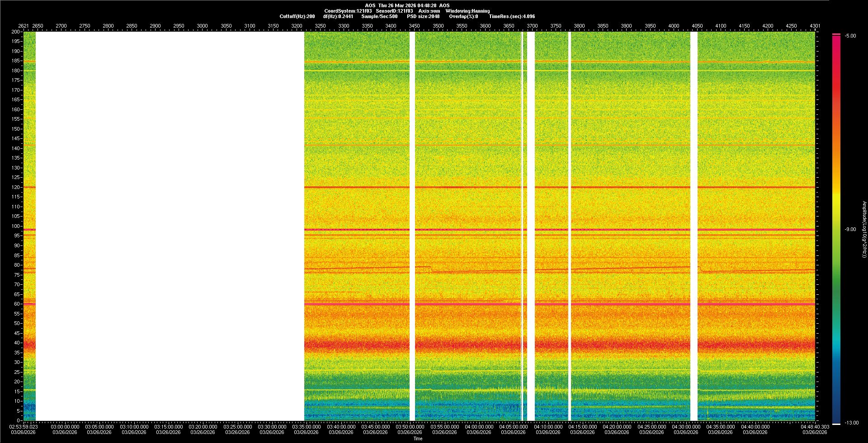868x443 pixels.
Task: Click the Amplitude(Log10(g^2/Hz)) colorbar title
Action: [864, 230]
